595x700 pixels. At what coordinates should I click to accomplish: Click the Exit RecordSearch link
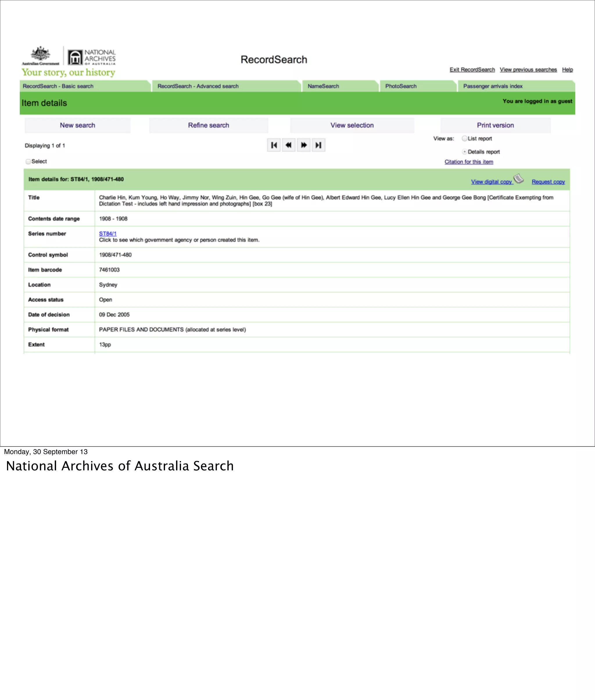coord(472,69)
